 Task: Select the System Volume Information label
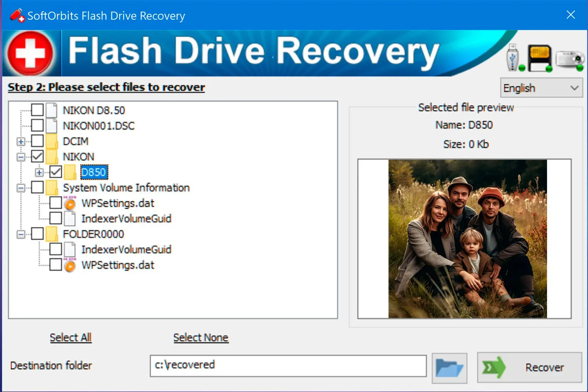[x=126, y=188]
